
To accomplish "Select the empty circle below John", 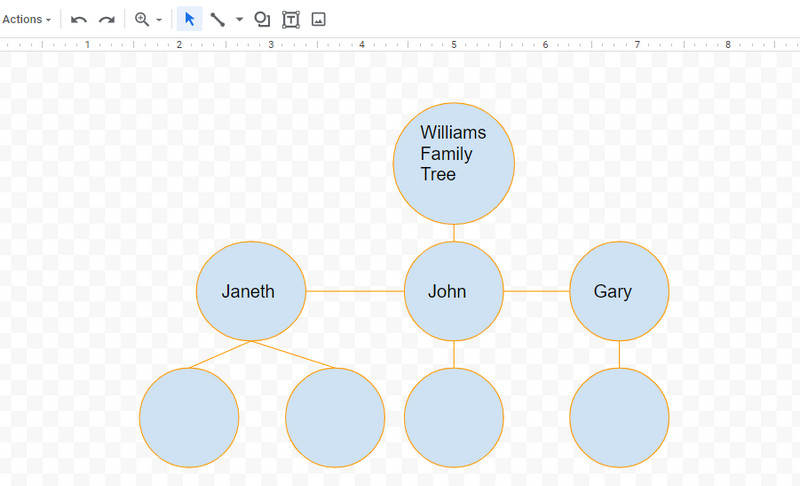I will pyautogui.click(x=454, y=418).
